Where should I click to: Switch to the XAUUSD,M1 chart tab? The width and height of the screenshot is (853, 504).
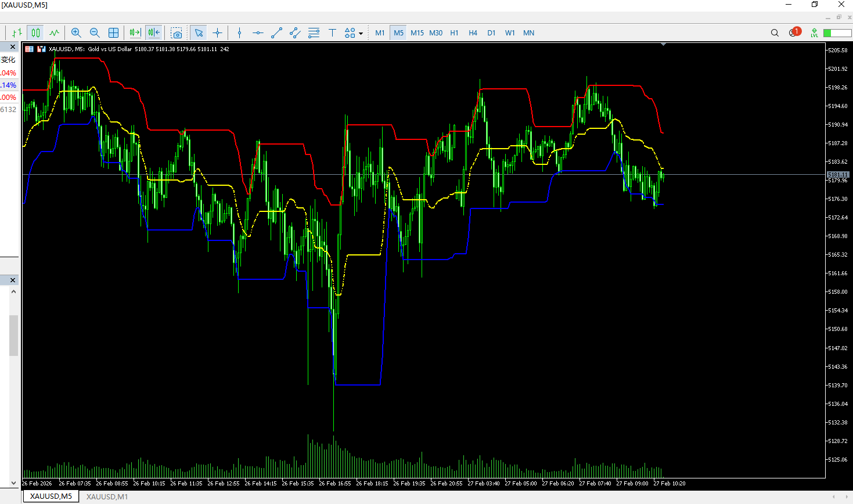pos(107,497)
